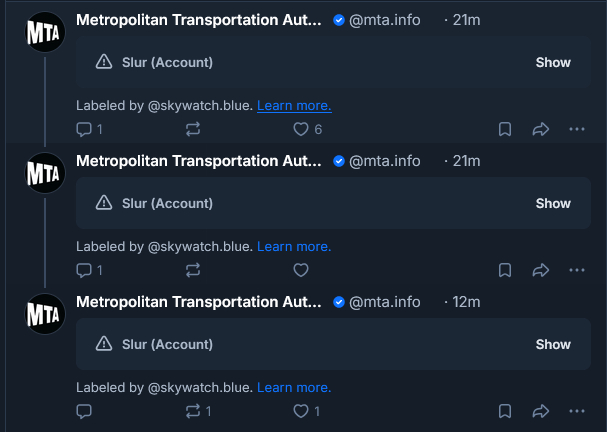607x432 pixels.
Task: Show hidden content of the 12m post
Action: point(552,344)
